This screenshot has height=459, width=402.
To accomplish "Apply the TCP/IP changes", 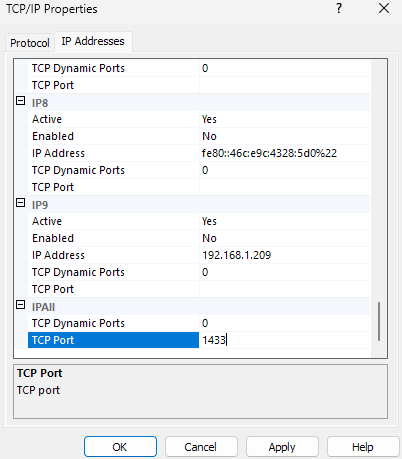I will click(282, 447).
